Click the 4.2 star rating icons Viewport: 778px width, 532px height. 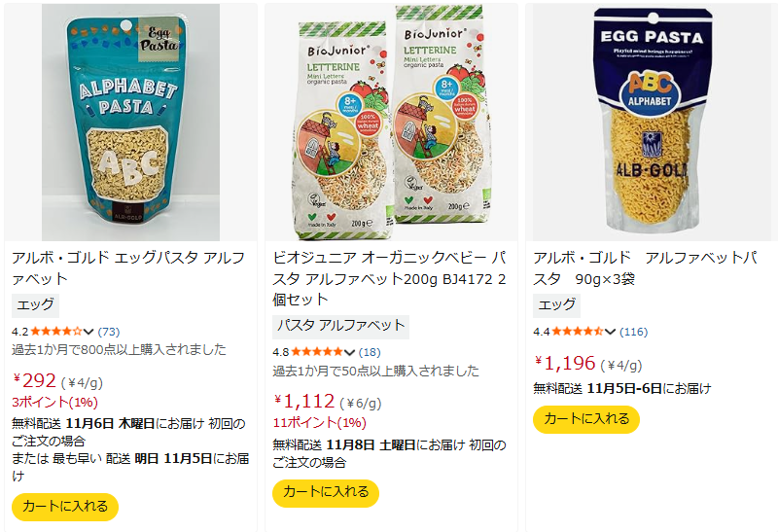click(x=56, y=332)
